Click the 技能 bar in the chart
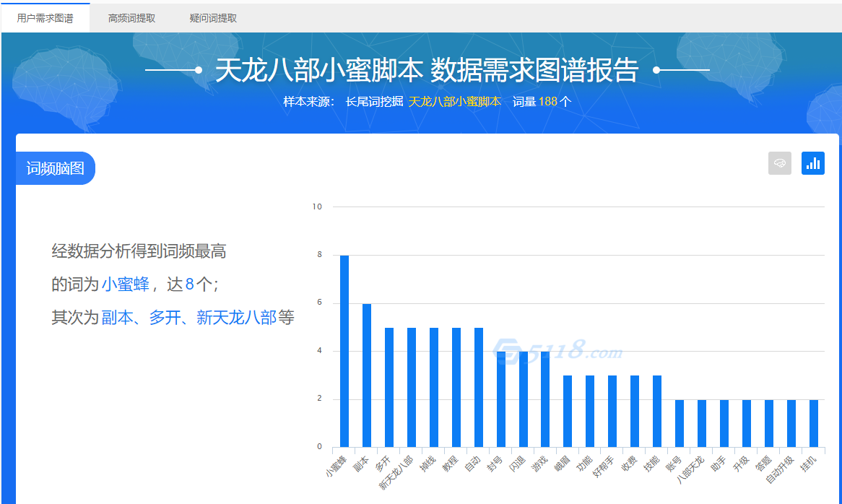This screenshot has height=504, width=842. 657,411
